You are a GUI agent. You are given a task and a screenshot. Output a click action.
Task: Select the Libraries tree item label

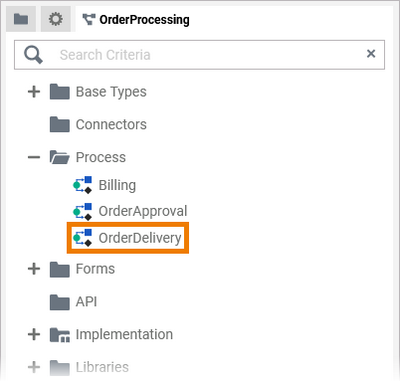point(102,367)
